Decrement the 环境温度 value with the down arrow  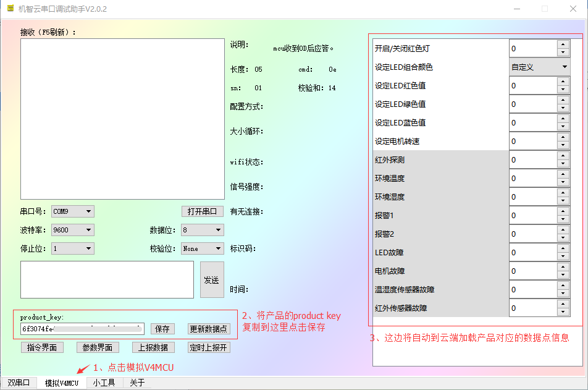click(x=563, y=181)
